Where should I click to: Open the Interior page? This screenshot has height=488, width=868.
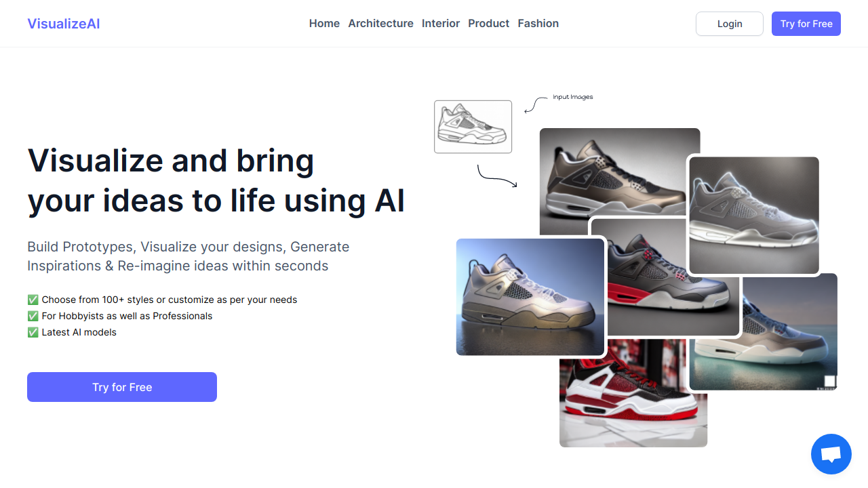(x=441, y=24)
